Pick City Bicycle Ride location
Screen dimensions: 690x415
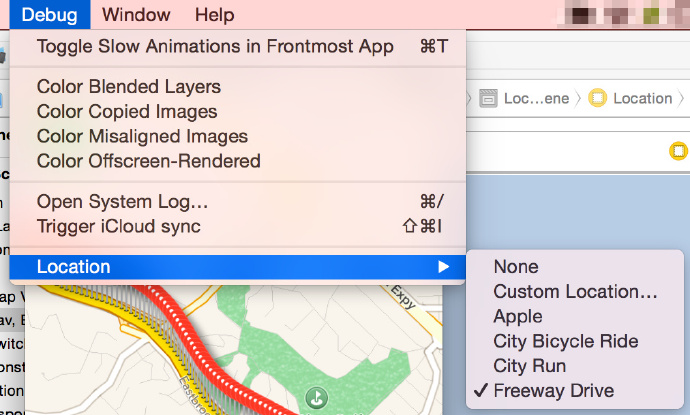565,341
